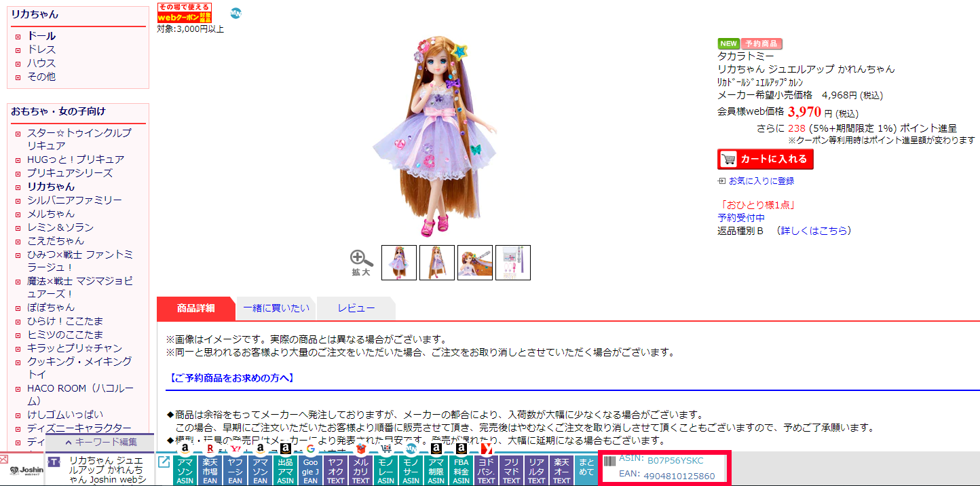Screen dimensions: 980x486
Task: Click the external link icon in toolbar
Action: tap(164, 462)
